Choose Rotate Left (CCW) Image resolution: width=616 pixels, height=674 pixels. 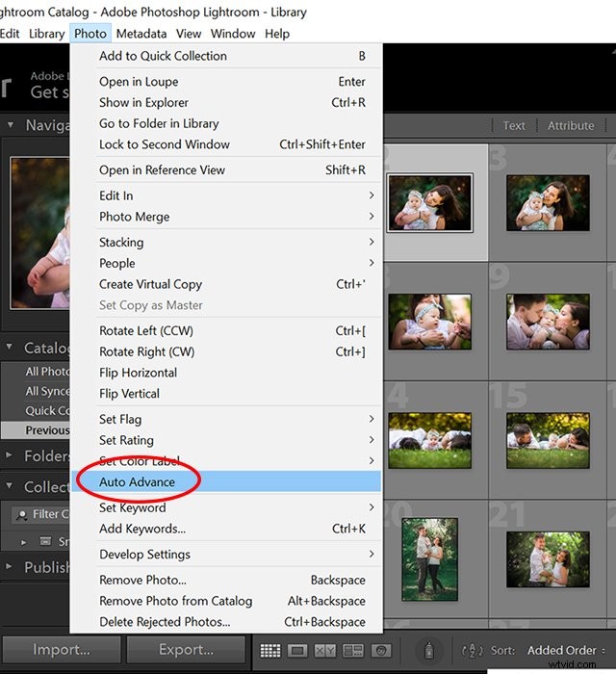226,331
